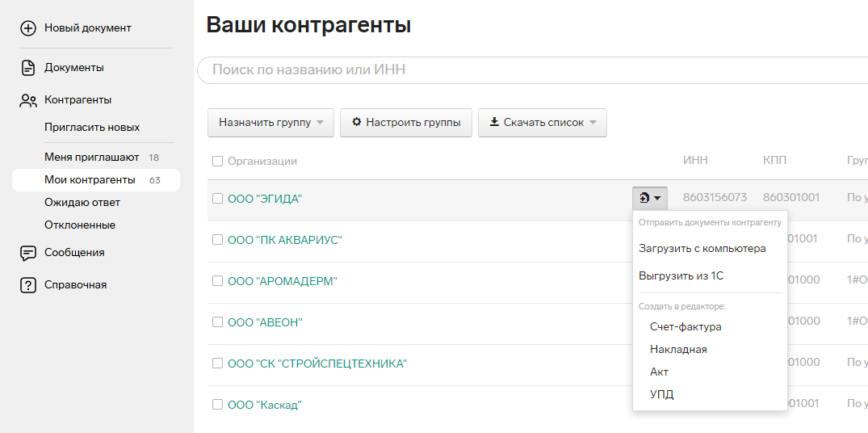Click the Документы page icon in sidebar
This screenshot has height=433, width=868.
(28, 68)
